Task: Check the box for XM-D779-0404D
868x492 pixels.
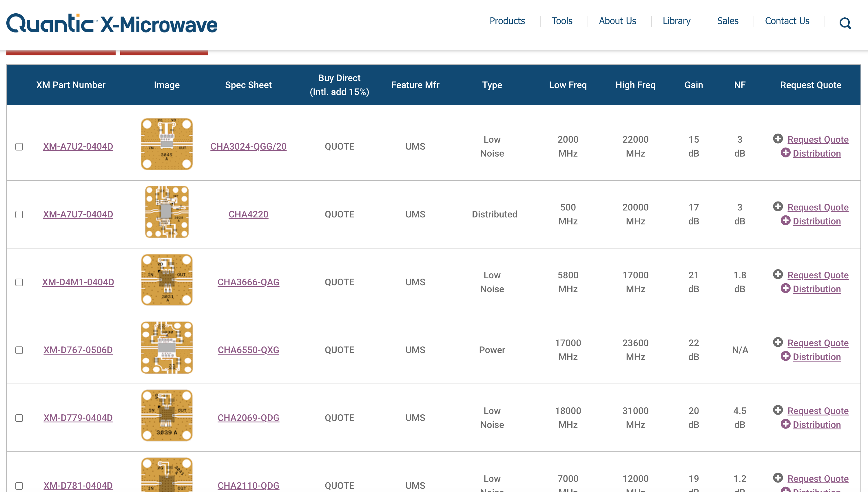Action: click(x=19, y=418)
